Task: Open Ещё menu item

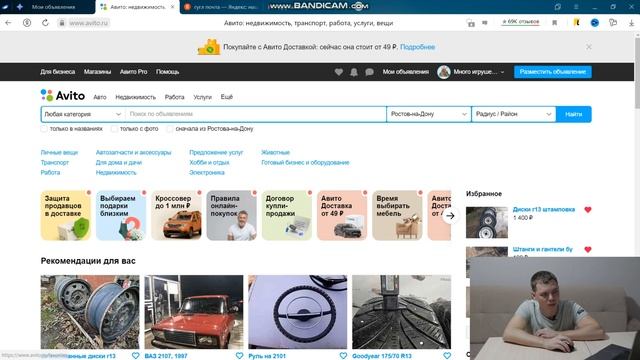Action: coord(227,97)
